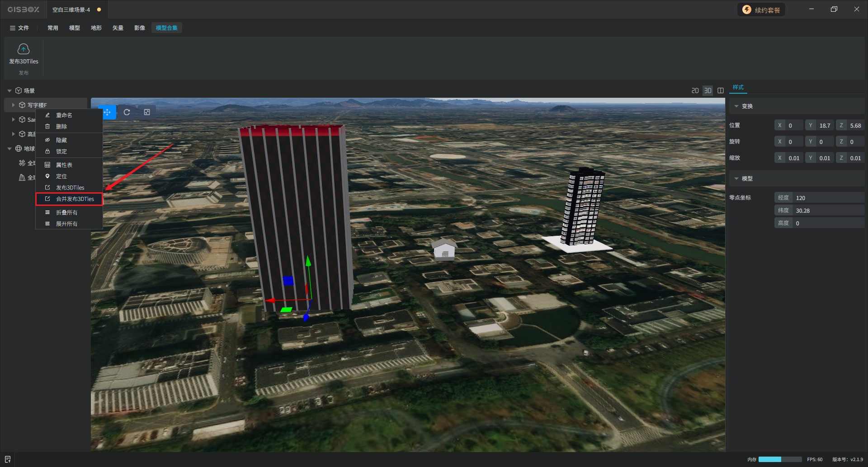Select 合并发布3DTiles from context menu
The height and width of the screenshot is (467, 868).
coord(75,199)
